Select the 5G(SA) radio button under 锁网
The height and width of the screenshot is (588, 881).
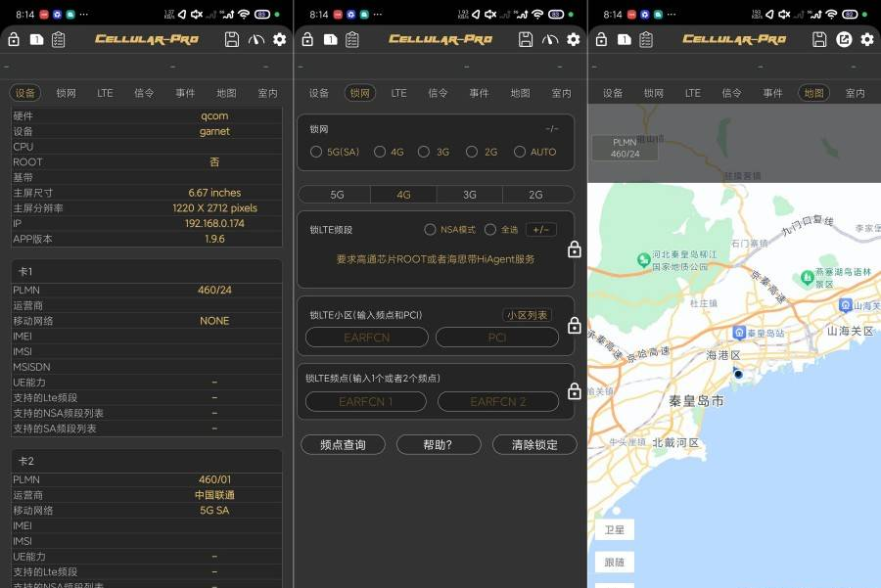pos(316,152)
